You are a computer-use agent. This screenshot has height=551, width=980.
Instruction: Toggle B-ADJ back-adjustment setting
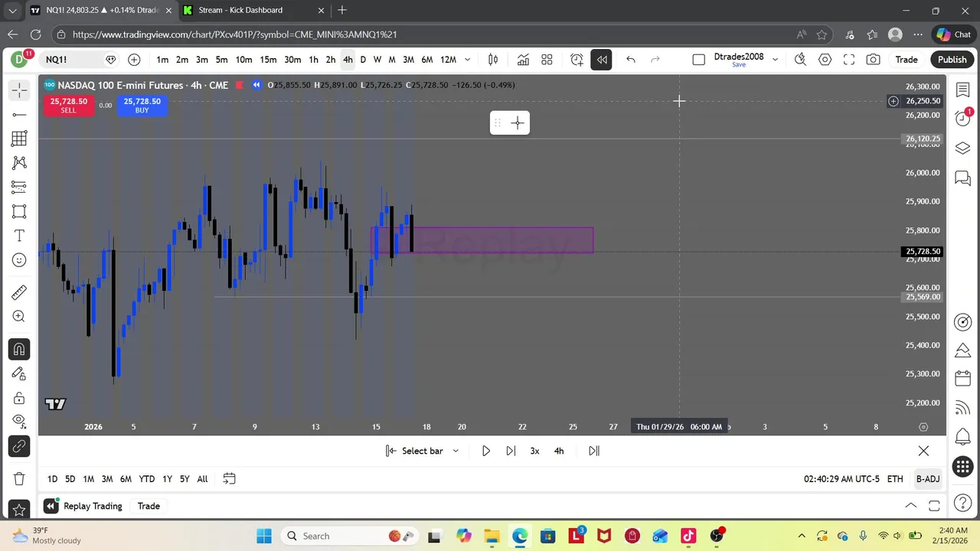coord(928,479)
